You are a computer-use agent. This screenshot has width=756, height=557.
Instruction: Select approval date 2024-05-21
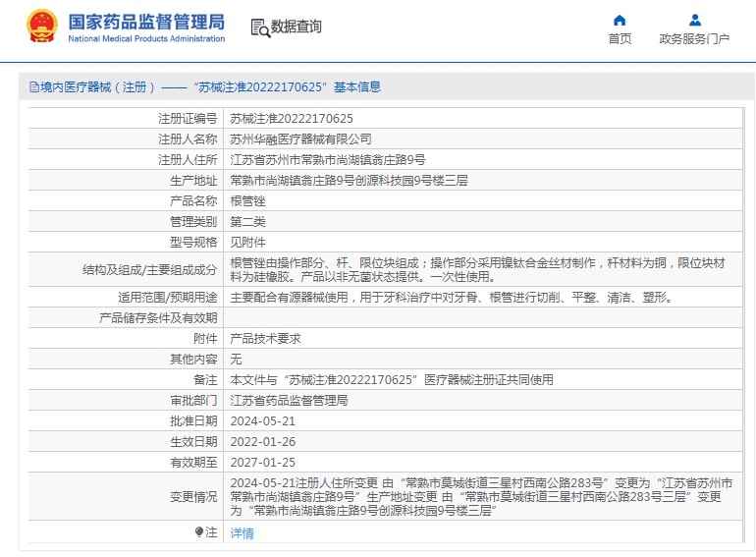(x=263, y=421)
